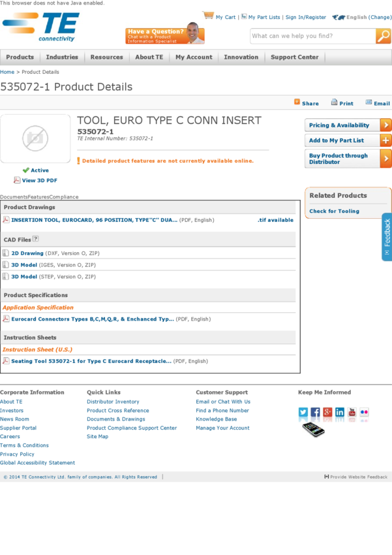
Task: Click the CAD Files help question icon
Action: (x=36, y=239)
